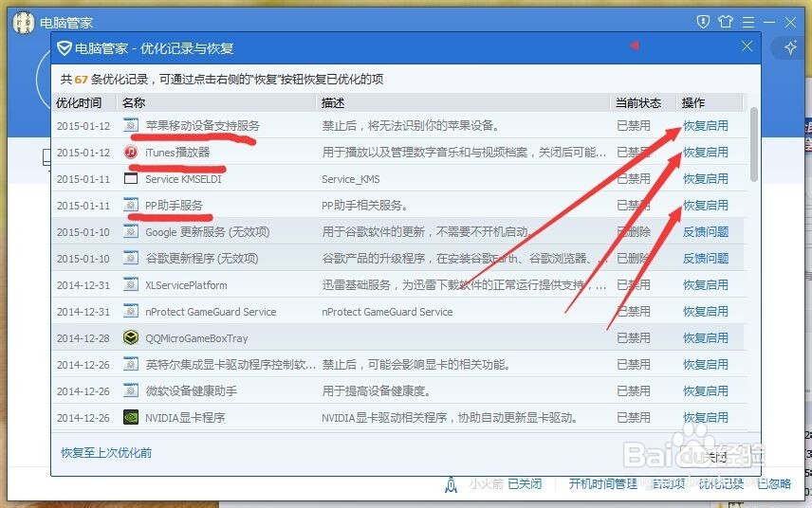Click 恢复启用 for iTunes播放器
The height and width of the screenshot is (508, 812).
(x=706, y=152)
